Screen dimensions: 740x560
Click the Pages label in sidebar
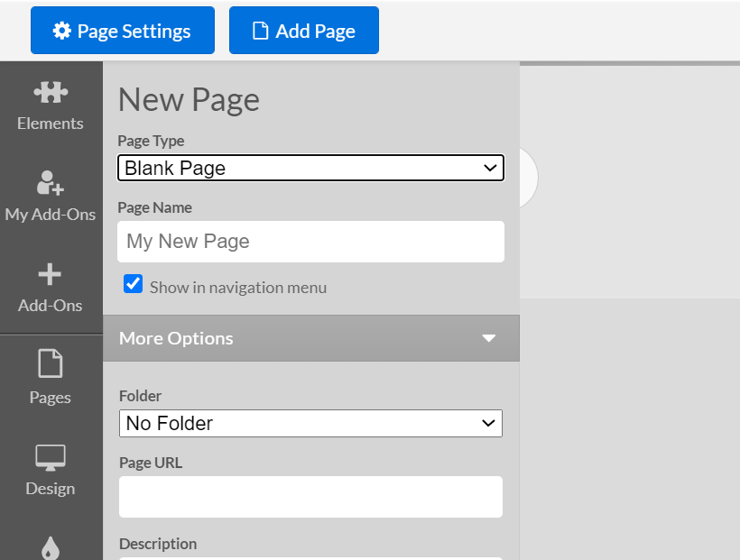(51, 398)
